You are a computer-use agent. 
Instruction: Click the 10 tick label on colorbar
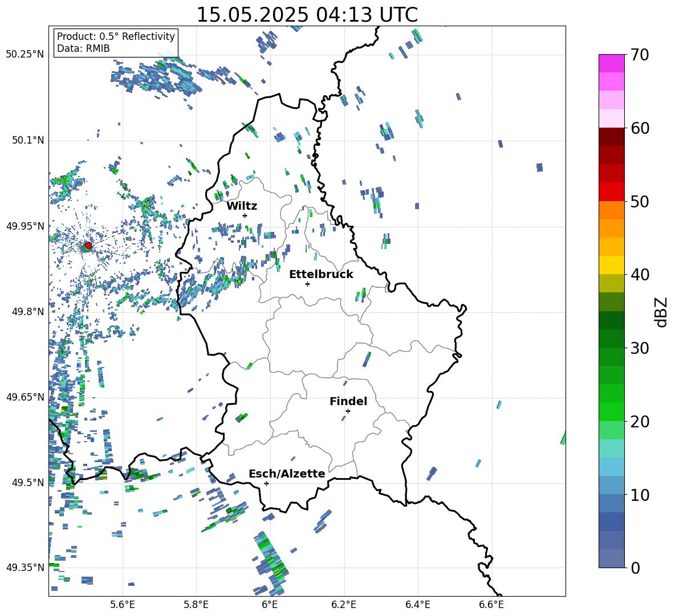coord(640,495)
